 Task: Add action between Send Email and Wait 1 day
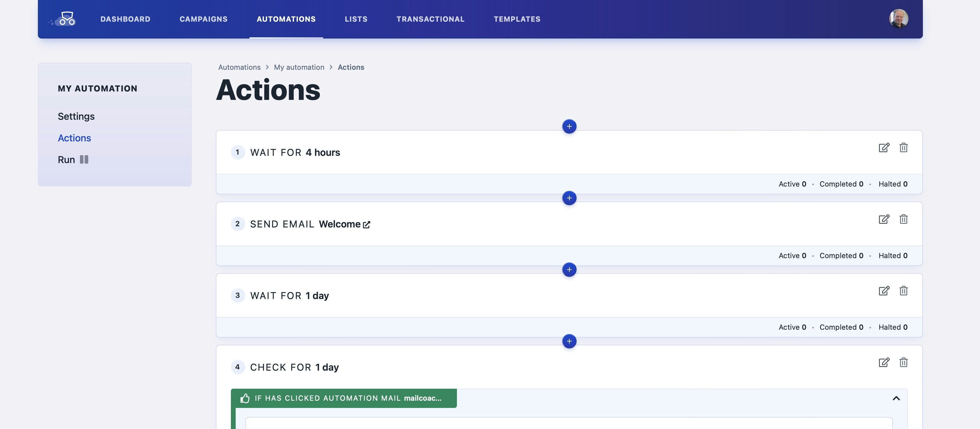(x=569, y=270)
